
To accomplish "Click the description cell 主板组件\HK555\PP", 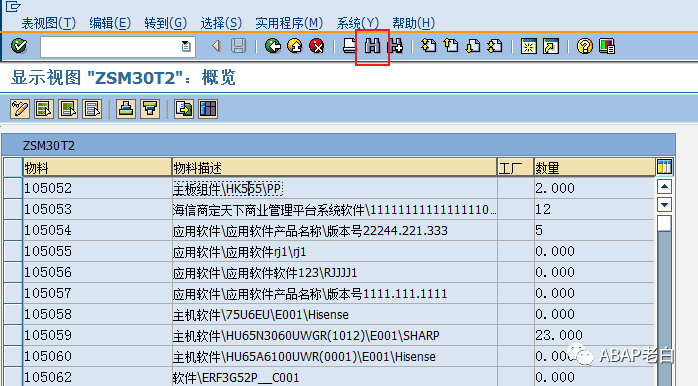I will pyautogui.click(x=334, y=188).
